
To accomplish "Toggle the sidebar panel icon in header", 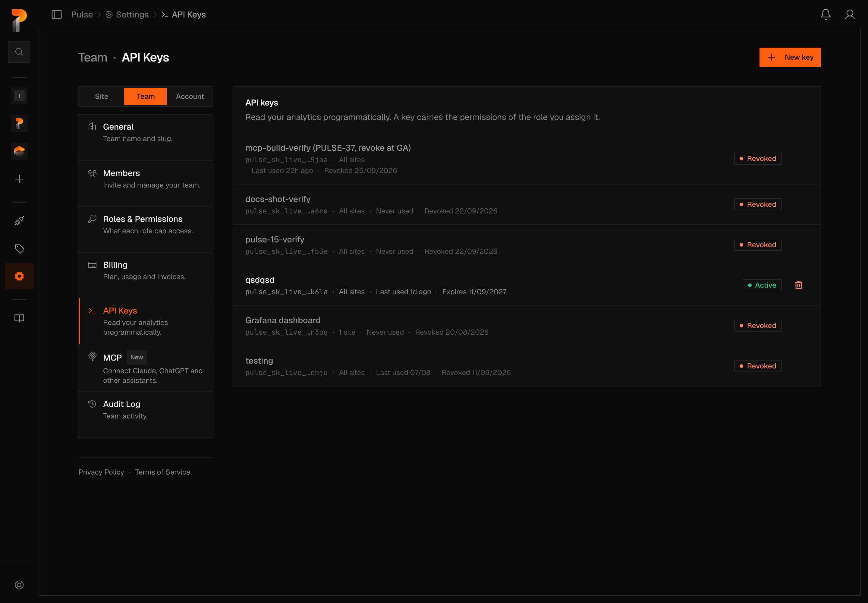I will coord(57,14).
